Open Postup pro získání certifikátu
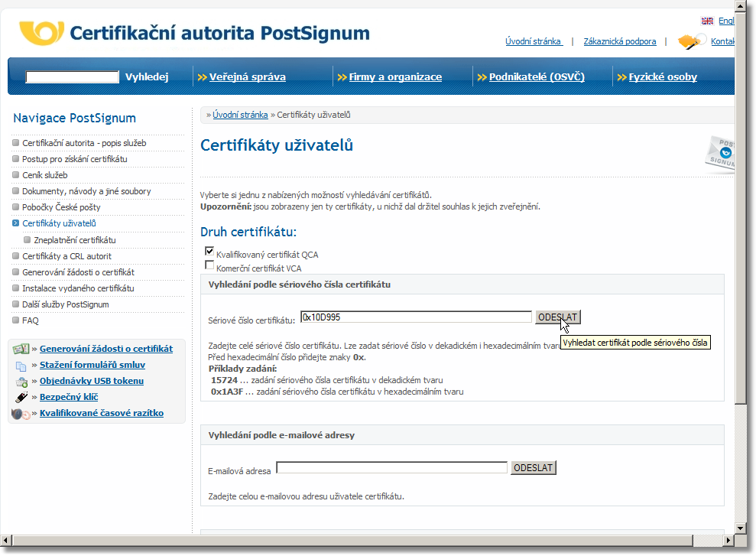 coord(75,159)
